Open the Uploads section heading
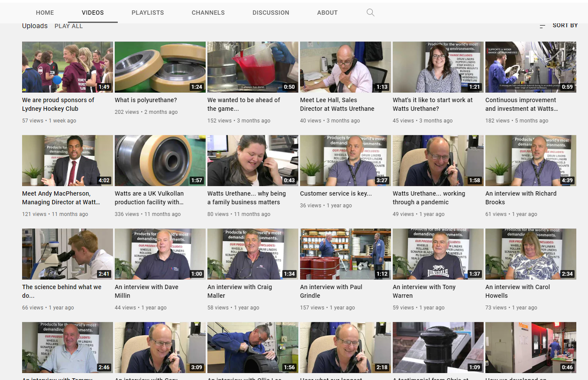 coord(35,26)
